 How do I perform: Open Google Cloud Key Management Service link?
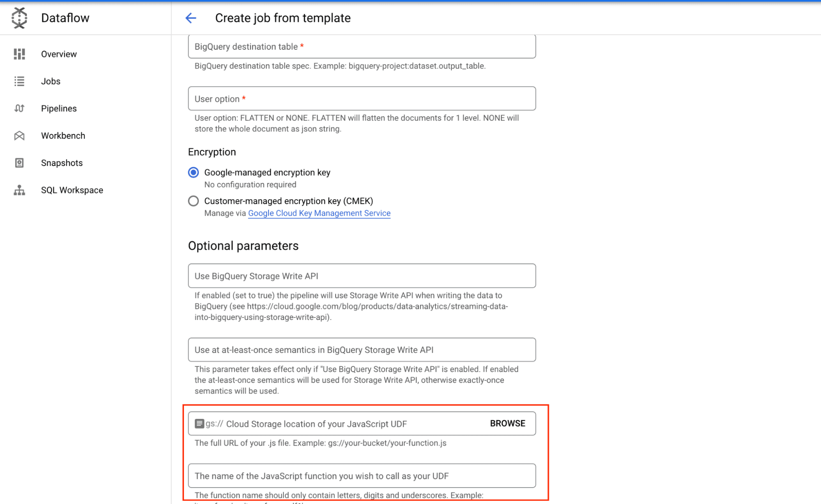pos(319,213)
